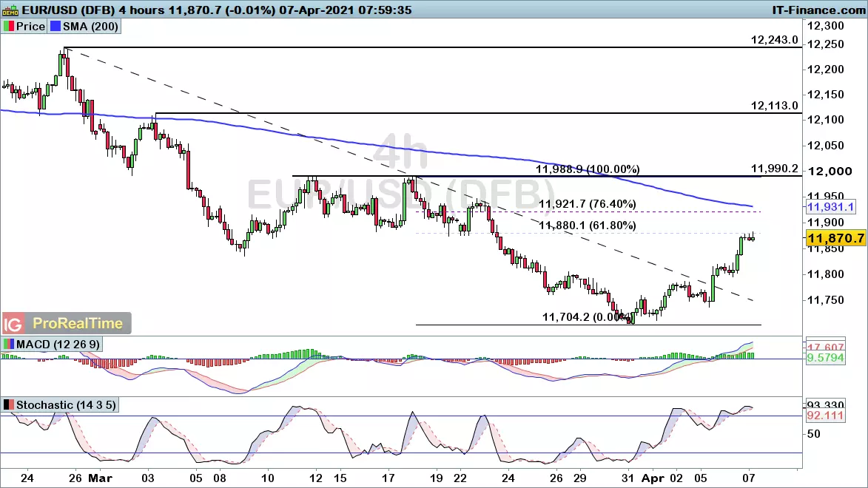
Task: Click the 11,750 price axis label
Action: 825,300
